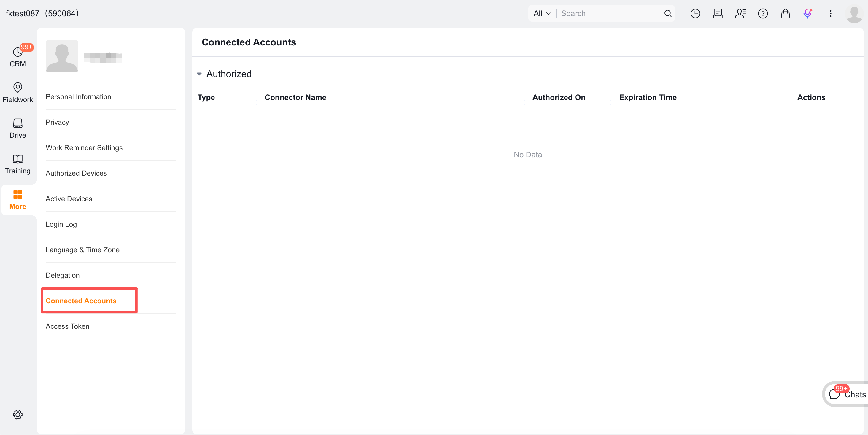Open the vertical three-dot menu

pyautogui.click(x=830, y=13)
